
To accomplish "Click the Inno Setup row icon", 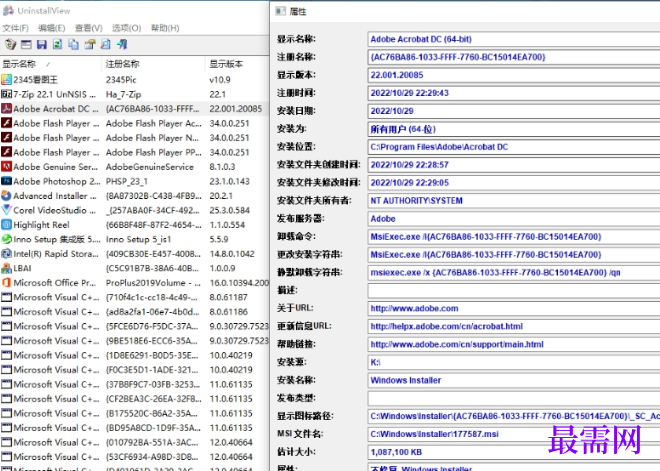I will coord(6,239).
